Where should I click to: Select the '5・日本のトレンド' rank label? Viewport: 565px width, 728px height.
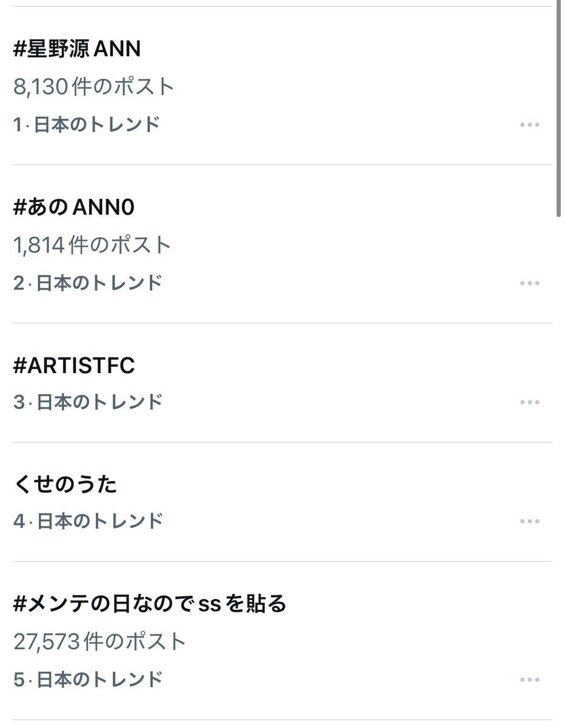88,679
